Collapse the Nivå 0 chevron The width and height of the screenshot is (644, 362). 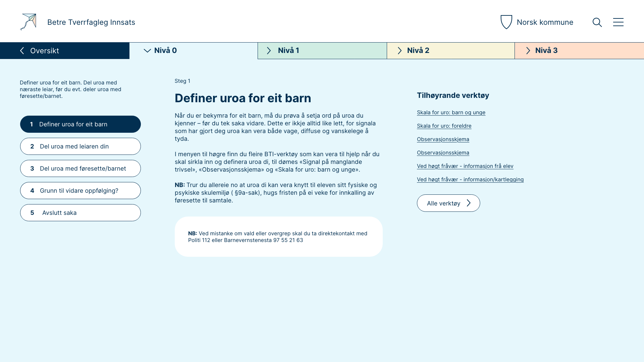tap(147, 51)
